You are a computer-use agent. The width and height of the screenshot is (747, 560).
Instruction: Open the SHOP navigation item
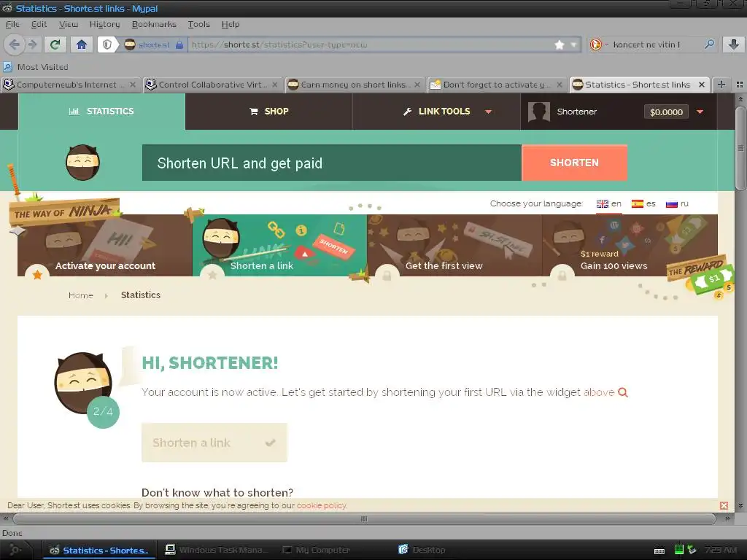tap(268, 112)
